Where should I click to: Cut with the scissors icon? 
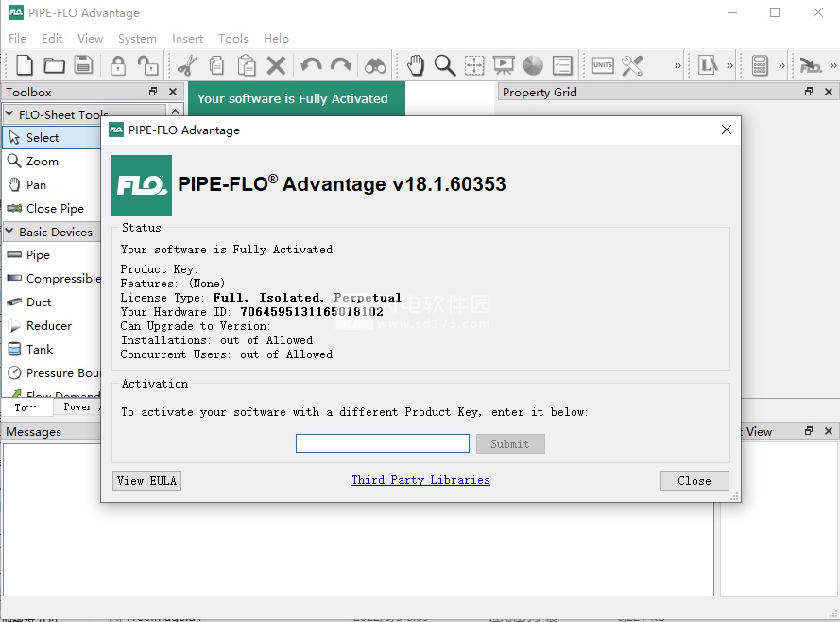tap(187, 65)
